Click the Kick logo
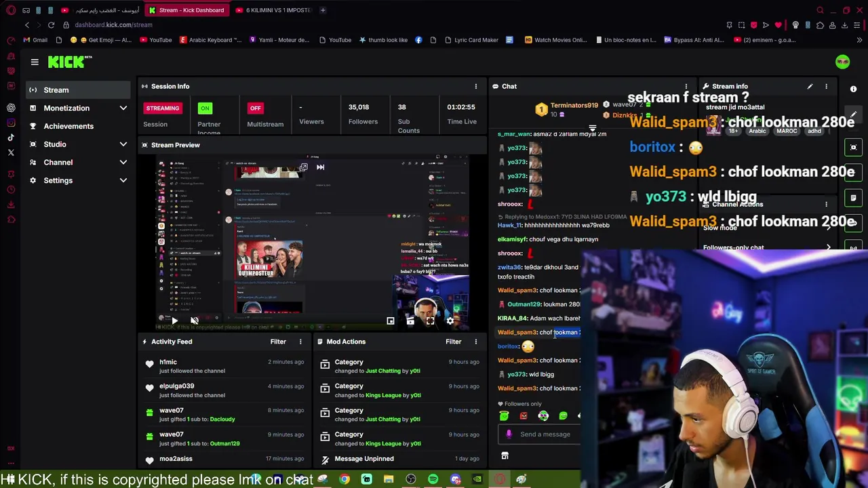 pos(69,62)
